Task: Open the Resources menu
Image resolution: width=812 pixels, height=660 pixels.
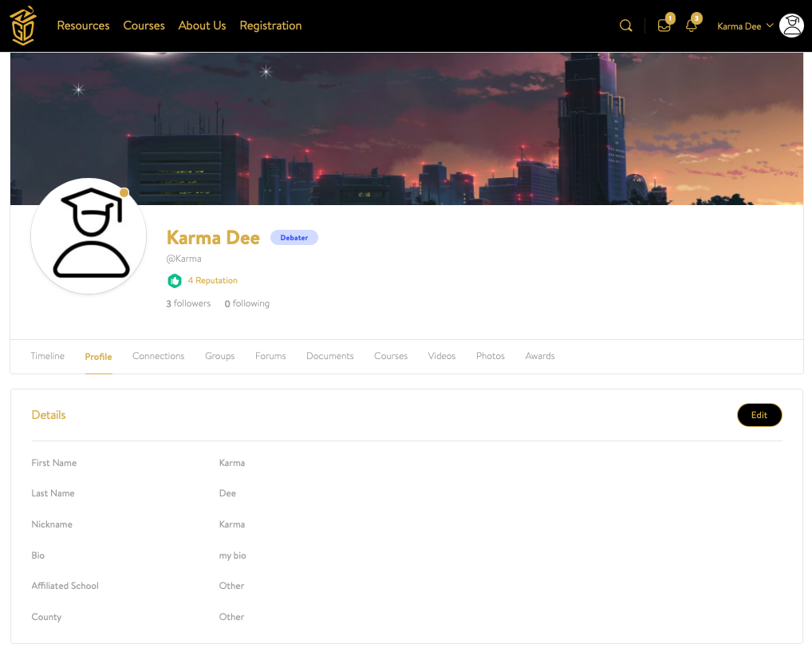Action: (x=83, y=26)
